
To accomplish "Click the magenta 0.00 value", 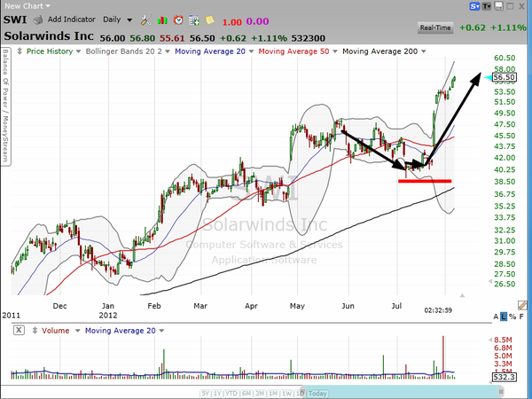I will tap(257, 21).
